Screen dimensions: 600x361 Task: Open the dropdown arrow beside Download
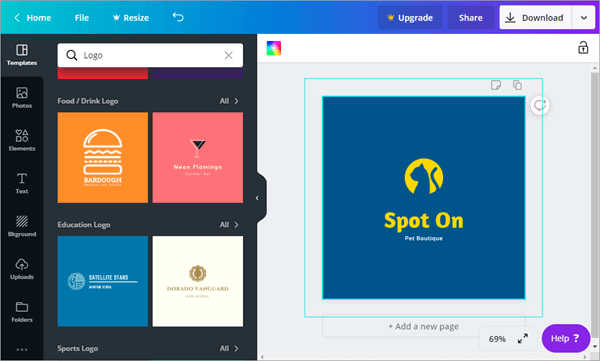(584, 18)
